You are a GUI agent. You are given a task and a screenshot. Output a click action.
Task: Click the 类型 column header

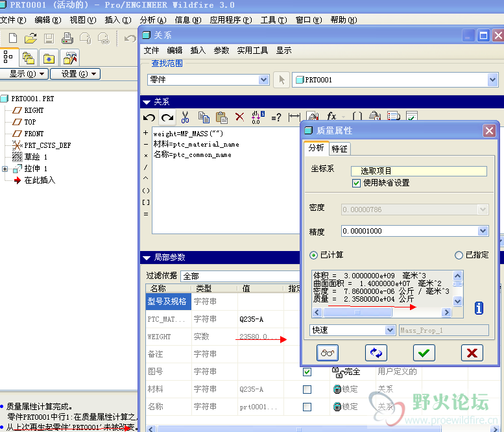click(214, 288)
